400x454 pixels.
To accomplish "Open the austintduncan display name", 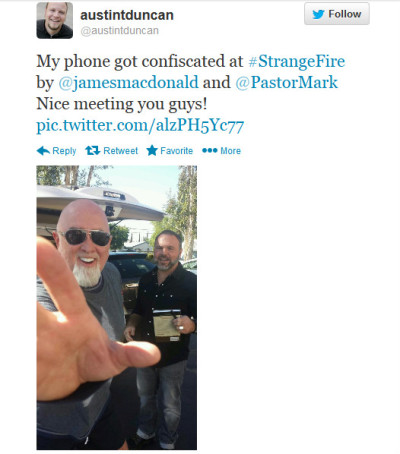I will [x=127, y=15].
